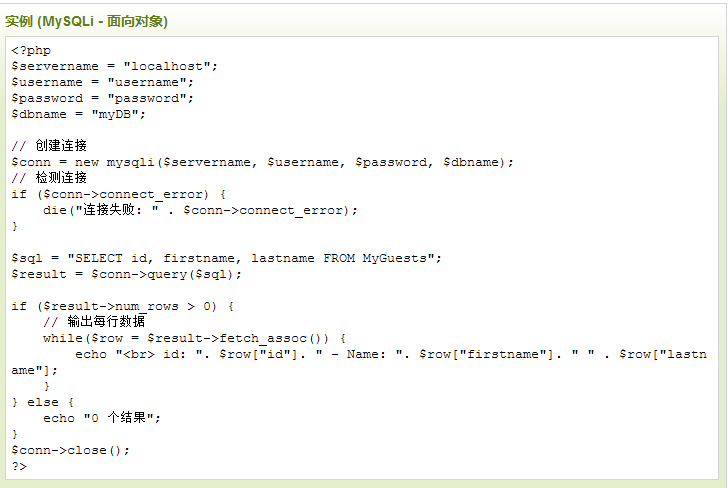
Task: Click the if ($conn->connect_error) line
Action: point(118,195)
